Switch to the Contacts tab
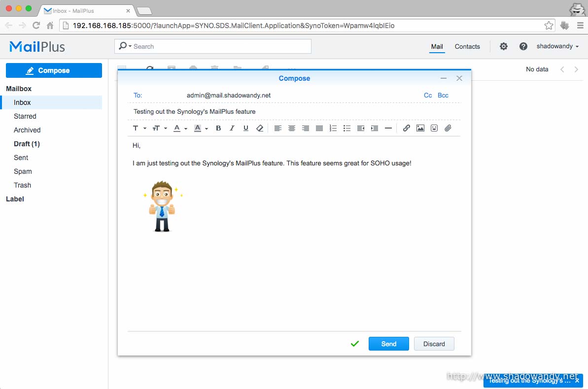Screen dimensions: 588x389 [x=467, y=46]
